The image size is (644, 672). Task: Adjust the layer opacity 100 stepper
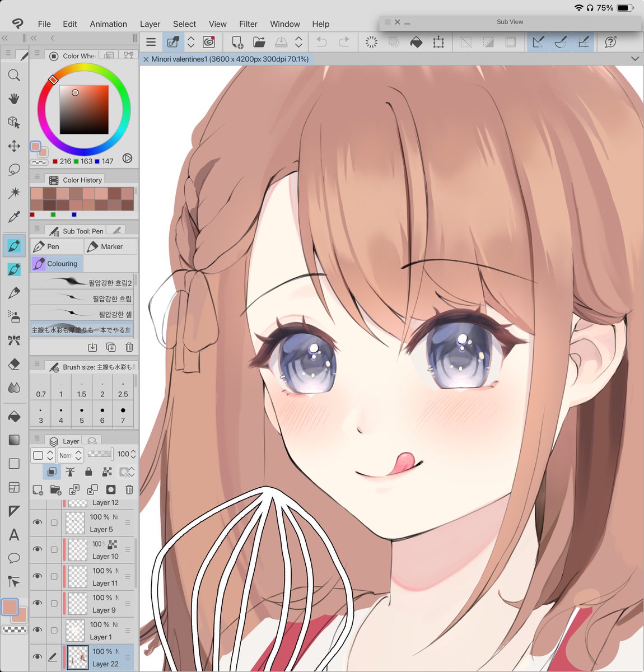coord(134,455)
